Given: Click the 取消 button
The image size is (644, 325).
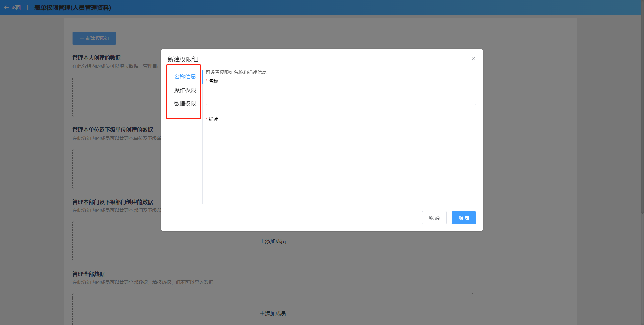Looking at the screenshot, I should (x=434, y=218).
